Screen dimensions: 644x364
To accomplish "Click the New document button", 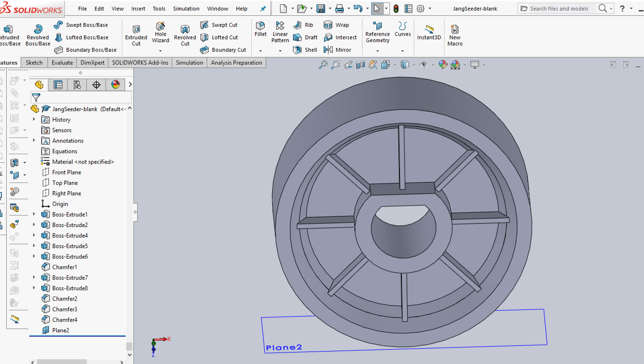I will [283, 9].
